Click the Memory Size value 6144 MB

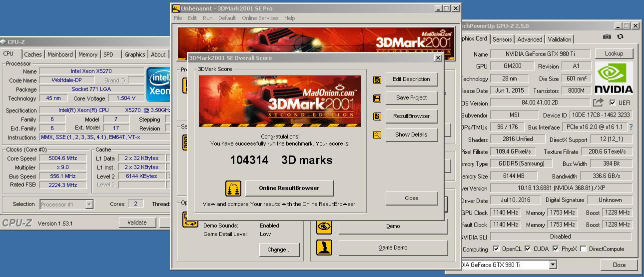(x=514, y=176)
